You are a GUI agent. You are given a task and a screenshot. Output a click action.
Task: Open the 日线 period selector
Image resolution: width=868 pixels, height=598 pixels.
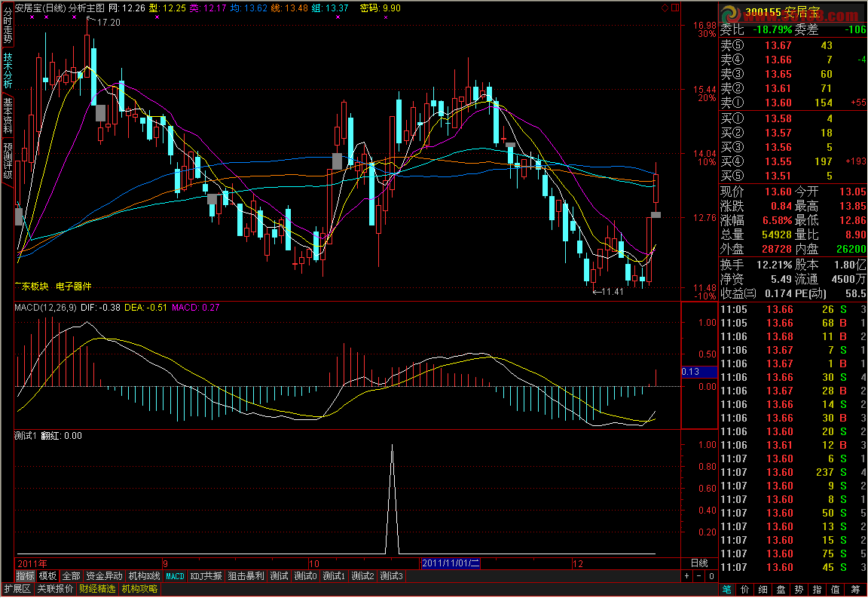pos(699,563)
